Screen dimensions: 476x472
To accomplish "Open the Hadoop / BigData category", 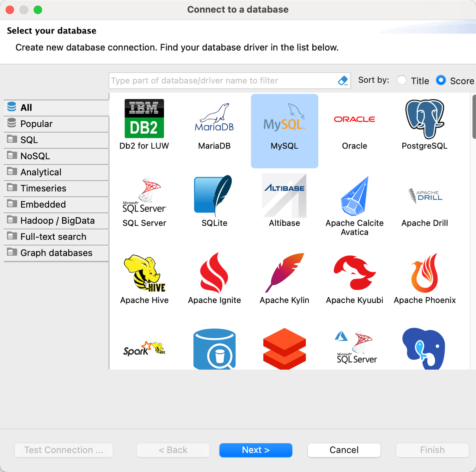I will pos(57,221).
